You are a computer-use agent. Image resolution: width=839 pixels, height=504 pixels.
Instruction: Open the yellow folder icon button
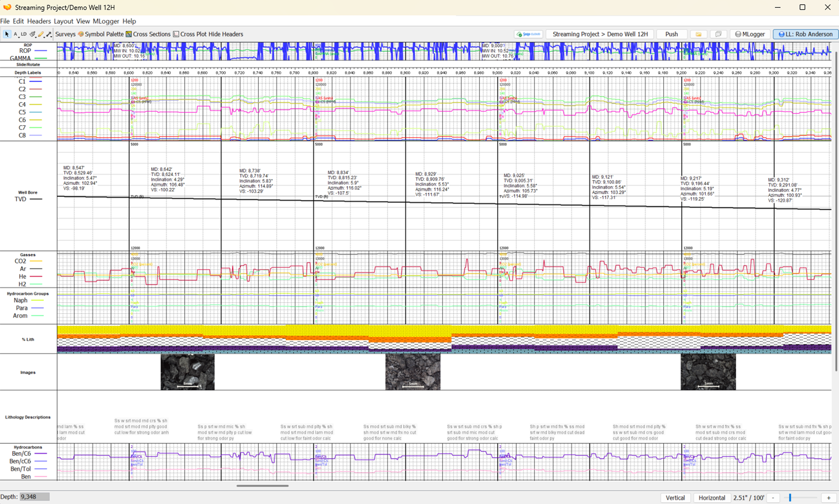[698, 34]
